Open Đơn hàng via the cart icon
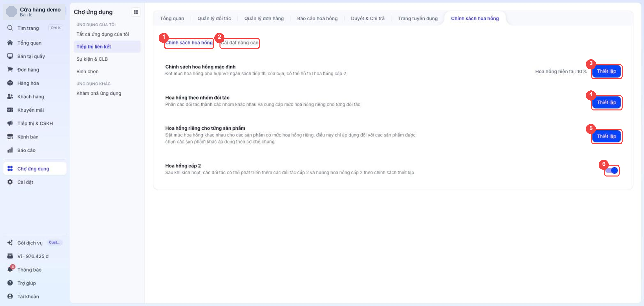The height and width of the screenshot is (306, 644). click(x=10, y=70)
